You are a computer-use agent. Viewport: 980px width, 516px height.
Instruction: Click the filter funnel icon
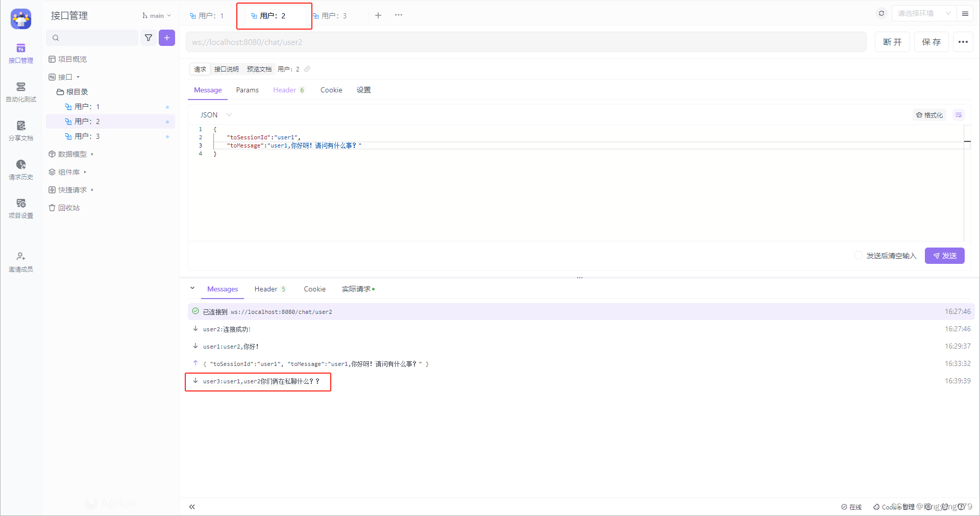tap(149, 38)
